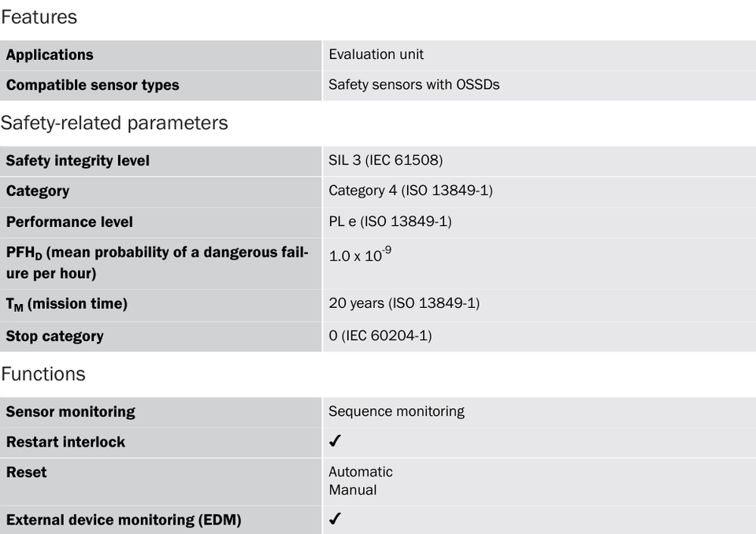
Task: Click the Compatible sensor types label
Action: (x=93, y=85)
